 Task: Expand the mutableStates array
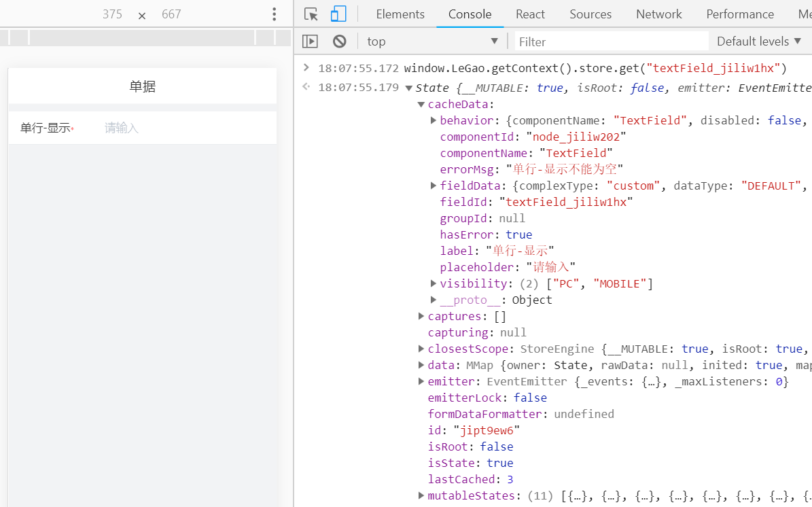[421, 495]
